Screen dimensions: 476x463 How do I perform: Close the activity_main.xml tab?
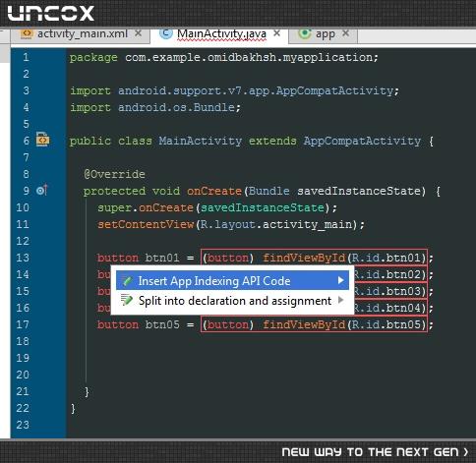click(x=139, y=33)
